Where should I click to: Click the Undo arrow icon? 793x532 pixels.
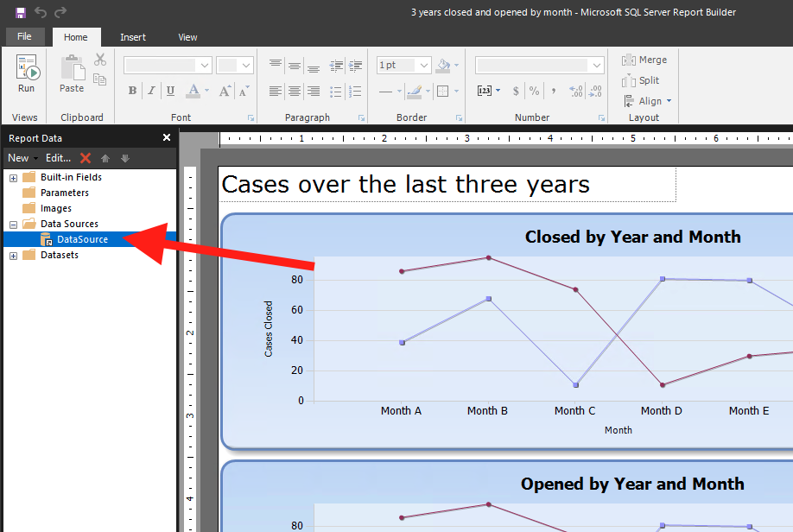point(41,13)
